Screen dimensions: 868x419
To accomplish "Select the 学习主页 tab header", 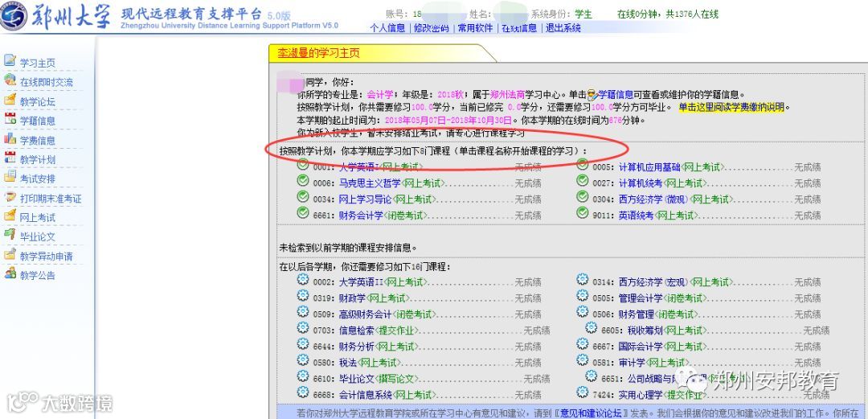I will tap(319, 53).
